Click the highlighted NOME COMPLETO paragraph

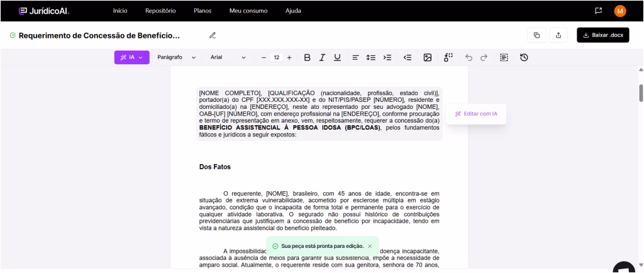pyautogui.click(x=319, y=114)
